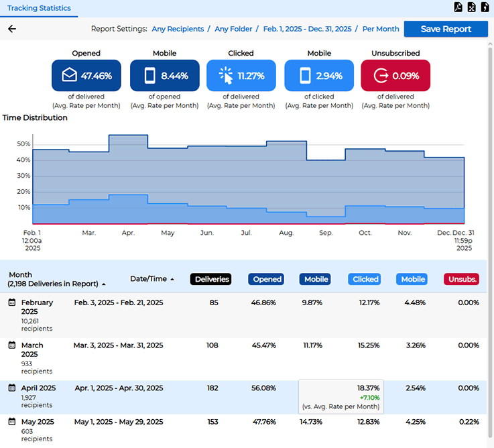Screen dimensions: 494x448
Task: Export report as CSV file
Action: tap(485, 7)
